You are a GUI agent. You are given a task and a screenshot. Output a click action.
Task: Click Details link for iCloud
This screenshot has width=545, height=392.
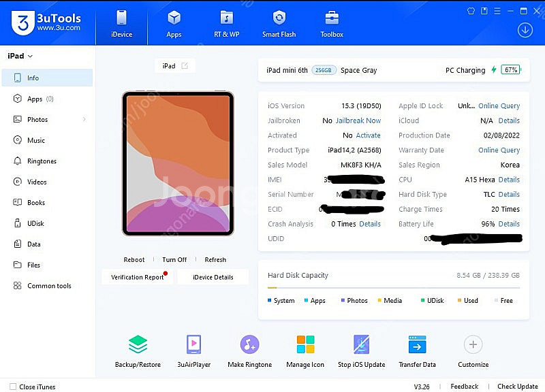509,120
